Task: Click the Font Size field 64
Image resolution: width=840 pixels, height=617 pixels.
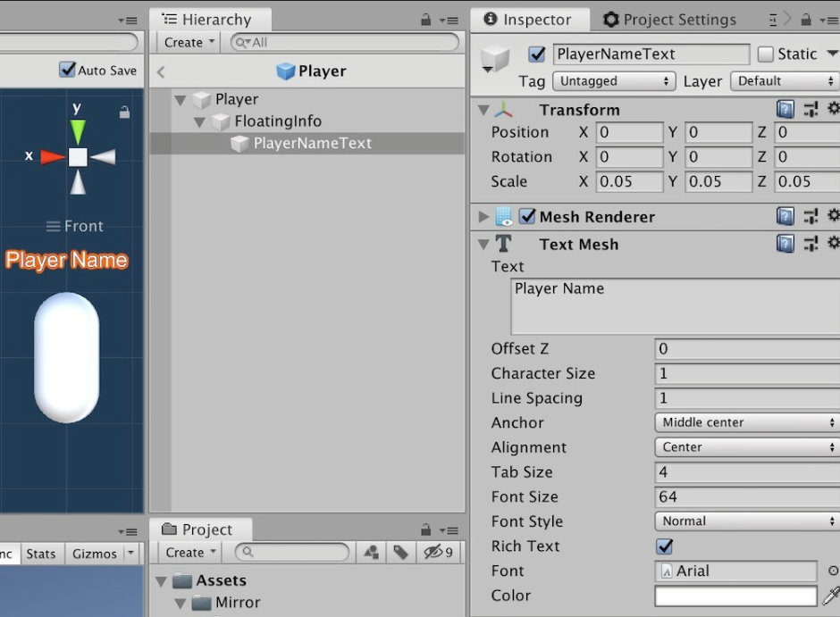Action: click(x=747, y=496)
